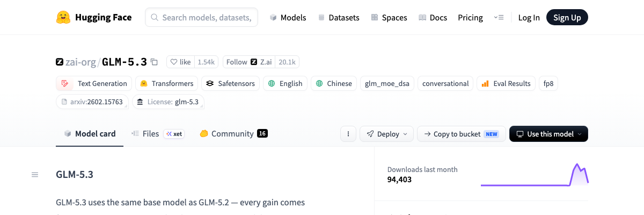Click the GLM-5.3 heading in model card
644x215 pixels.
(75, 175)
